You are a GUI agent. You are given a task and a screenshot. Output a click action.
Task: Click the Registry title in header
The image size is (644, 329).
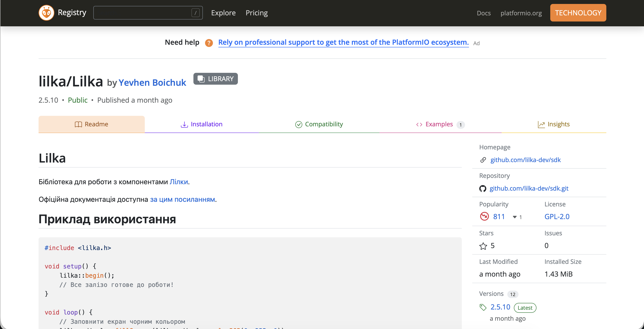click(x=72, y=13)
